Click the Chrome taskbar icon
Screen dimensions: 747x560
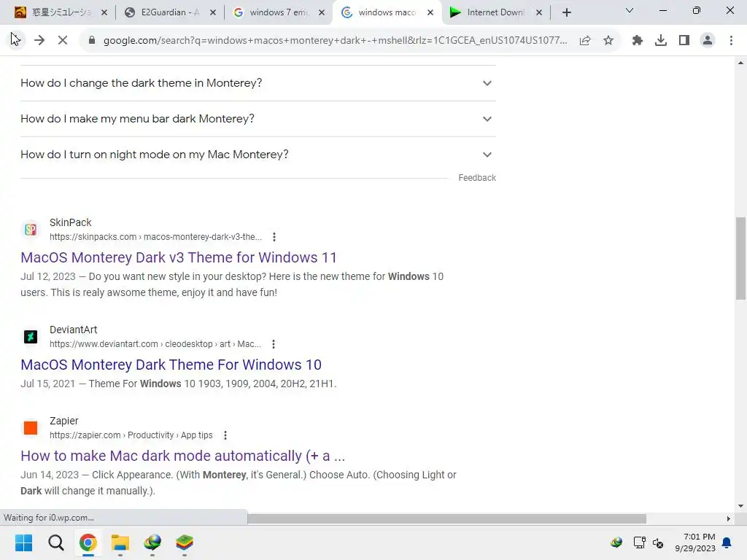88,542
